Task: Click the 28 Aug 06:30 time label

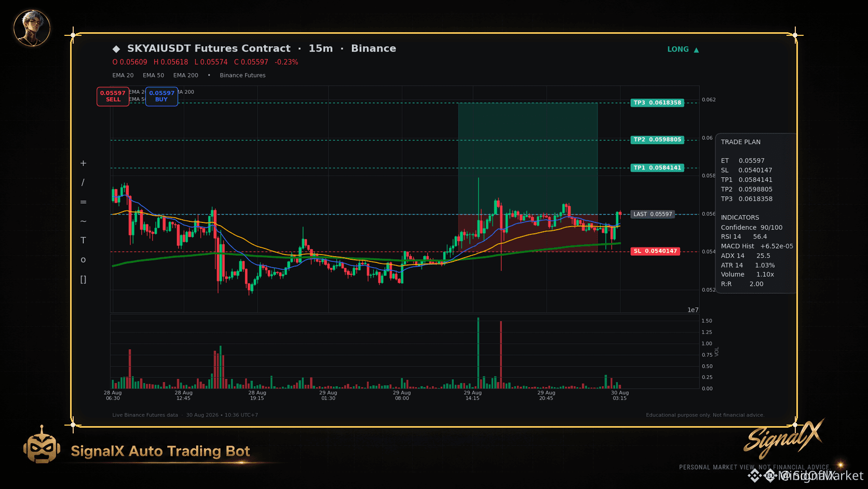Action: (x=113, y=395)
